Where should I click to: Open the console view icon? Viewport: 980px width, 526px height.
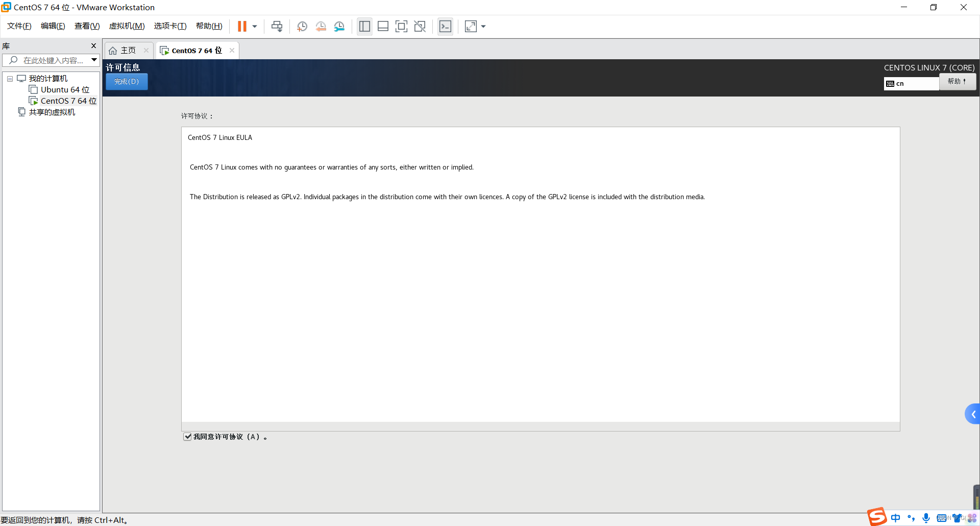[x=445, y=27]
